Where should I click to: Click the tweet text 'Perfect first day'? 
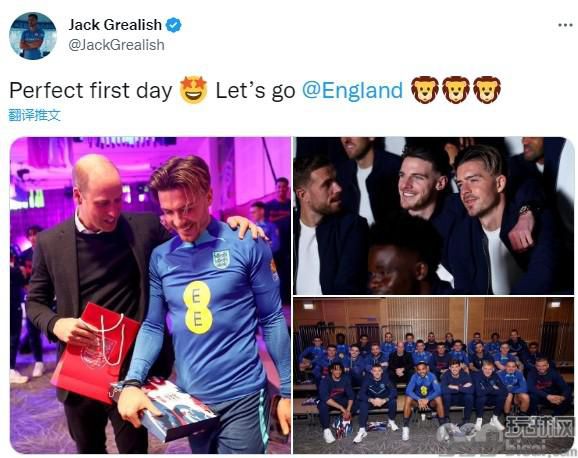tap(91, 90)
